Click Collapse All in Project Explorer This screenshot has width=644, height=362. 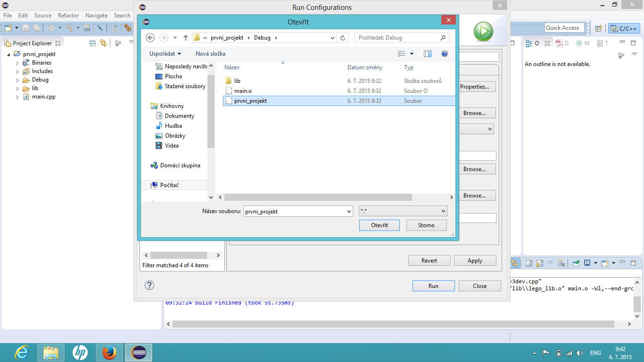93,43
